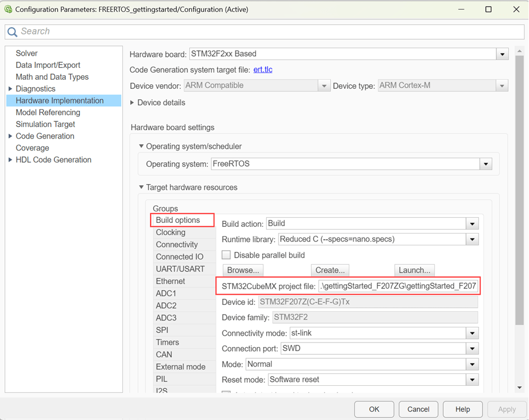Image resolution: width=529 pixels, height=420 pixels.
Task: Expand the Diagnostics tree node
Action: click(10, 89)
